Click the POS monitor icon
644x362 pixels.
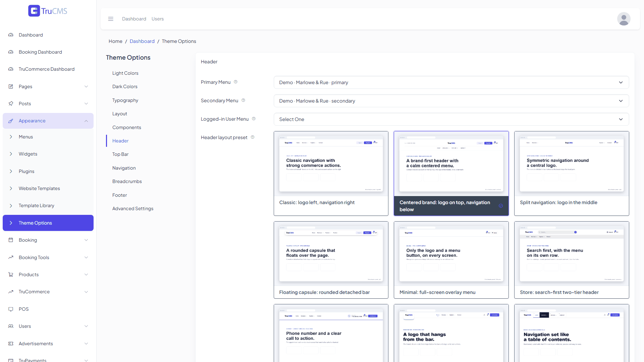[x=11, y=309]
